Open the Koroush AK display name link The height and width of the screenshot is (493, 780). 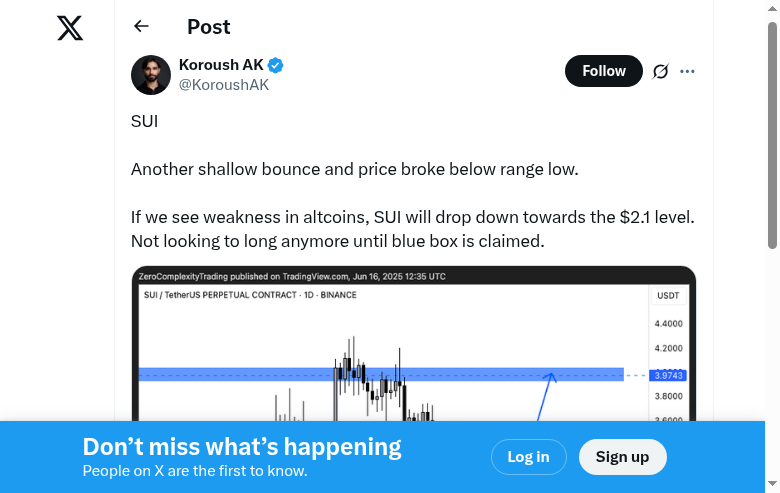tap(221, 65)
